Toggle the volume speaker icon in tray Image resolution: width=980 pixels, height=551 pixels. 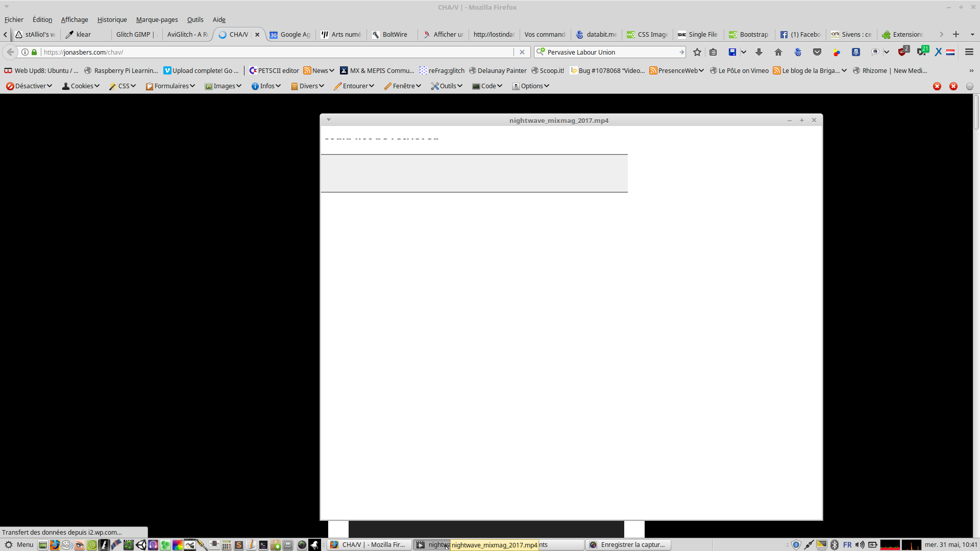coord(860,545)
